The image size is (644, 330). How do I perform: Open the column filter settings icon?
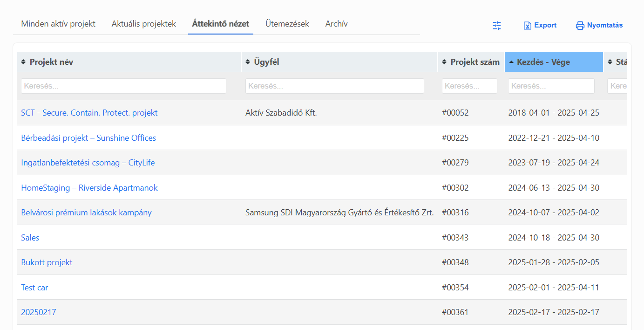tap(497, 26)
